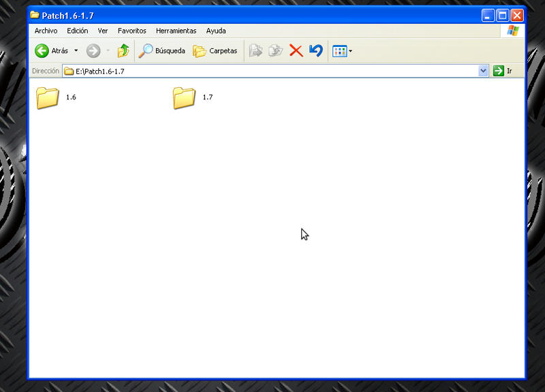The image size is (545, 392).
Task: Open the Ayuda menu
Action: [216, 31]
